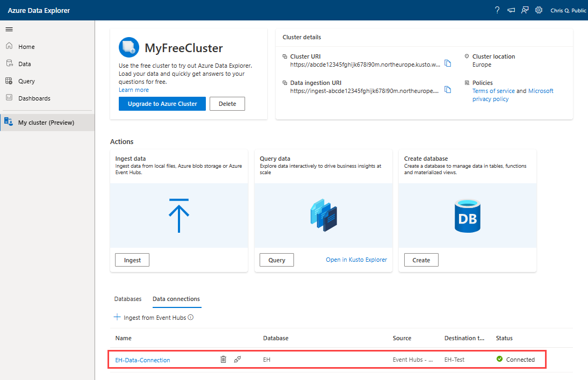Click the Azure Data Explorer title
This screenshot has height=380, width=588.
point(39,11)
